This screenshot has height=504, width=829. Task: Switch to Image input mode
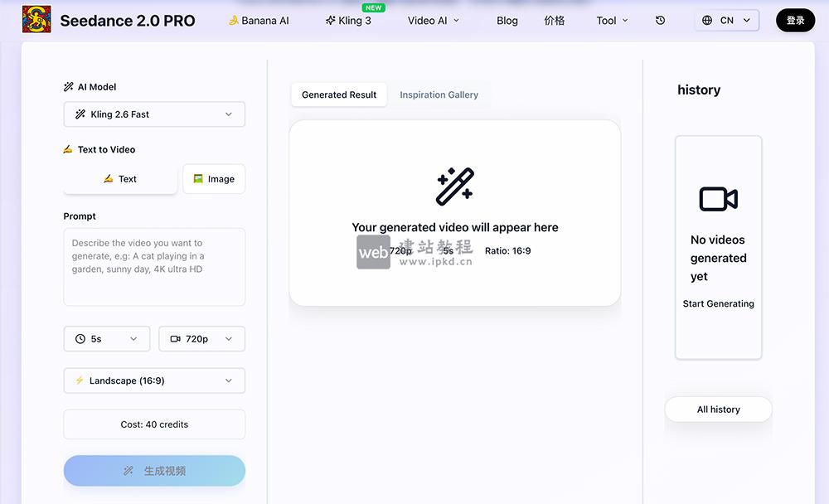pyautogui.click(x=214, y=178)
